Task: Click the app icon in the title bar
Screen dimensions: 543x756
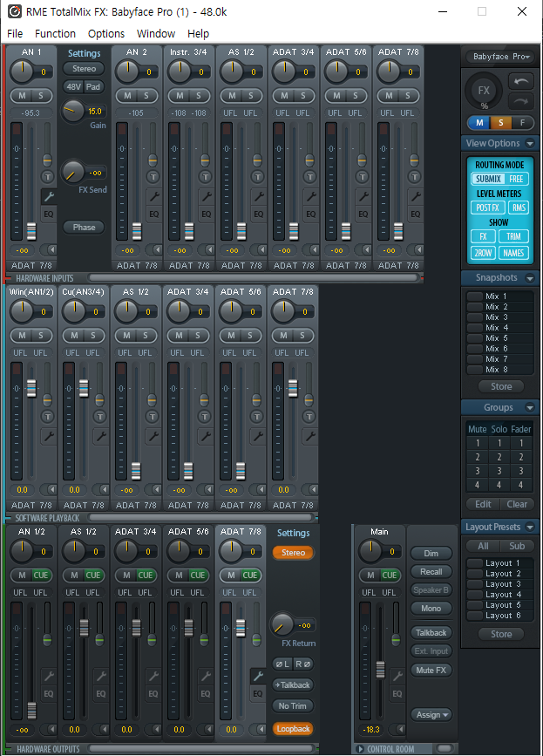Action: (15, 11)
